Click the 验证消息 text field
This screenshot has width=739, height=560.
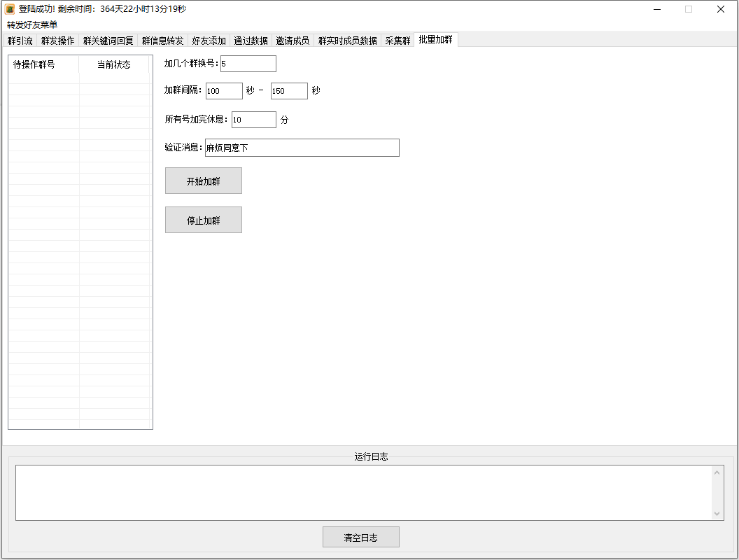pyautogui.click(x=302, y=148)
